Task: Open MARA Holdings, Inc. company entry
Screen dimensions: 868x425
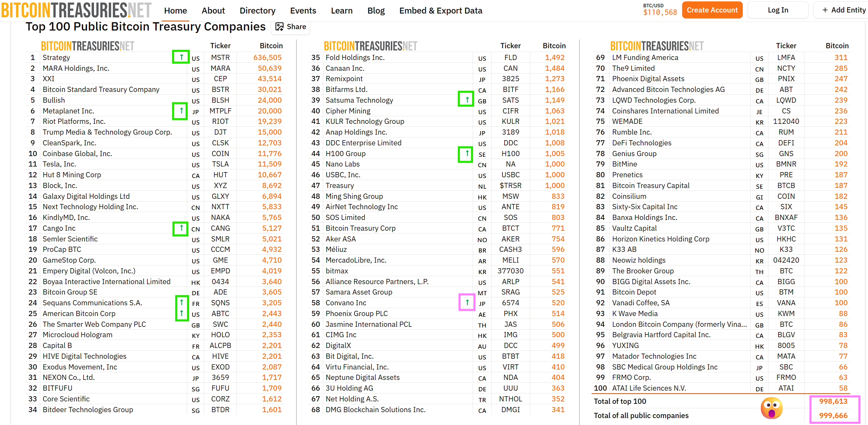Action: [76, 68]
